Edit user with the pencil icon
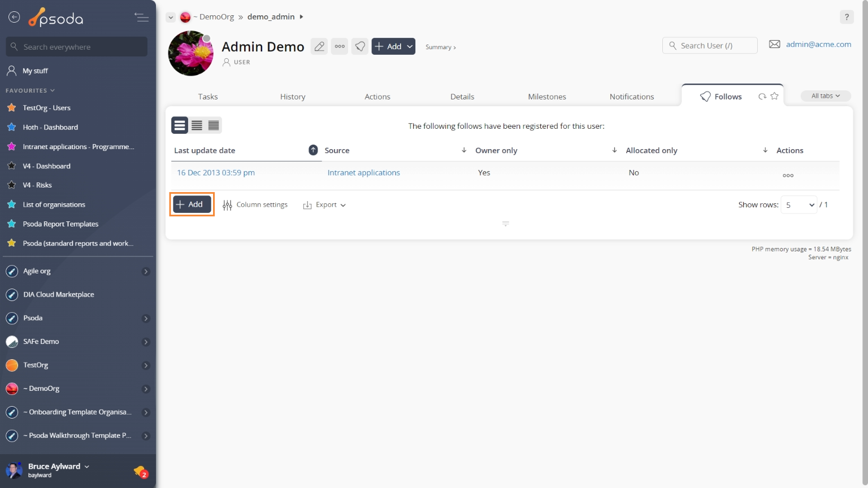 (x=319, y=46)
